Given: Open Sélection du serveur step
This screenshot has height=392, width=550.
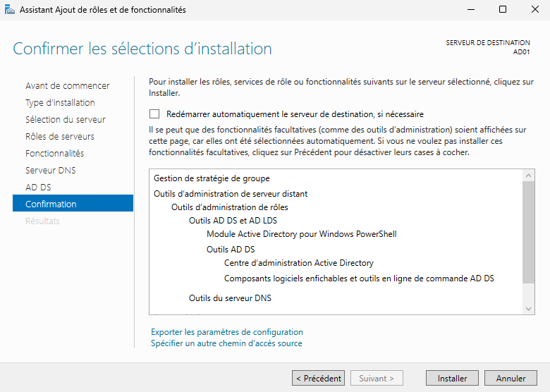Looking at the screenshot, I should coord(65,119).
